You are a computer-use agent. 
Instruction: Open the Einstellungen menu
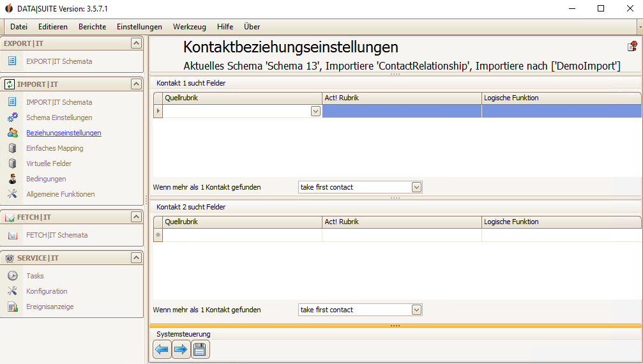139,27
